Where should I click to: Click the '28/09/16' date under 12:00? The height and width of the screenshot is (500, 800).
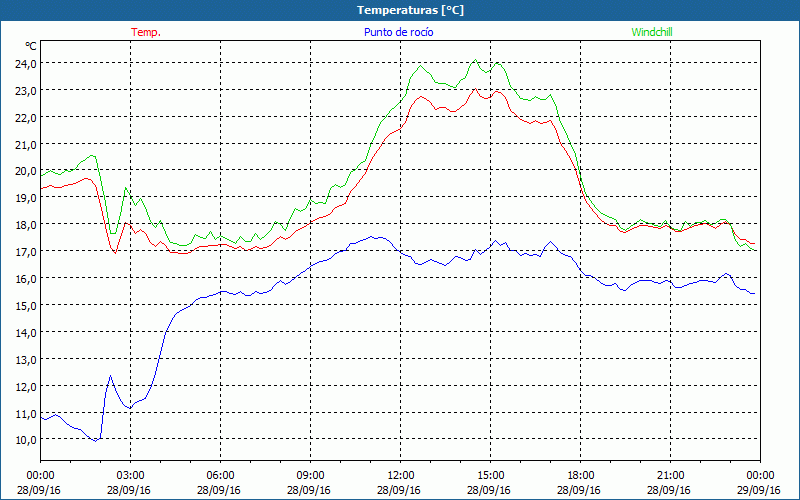[399, 490]
